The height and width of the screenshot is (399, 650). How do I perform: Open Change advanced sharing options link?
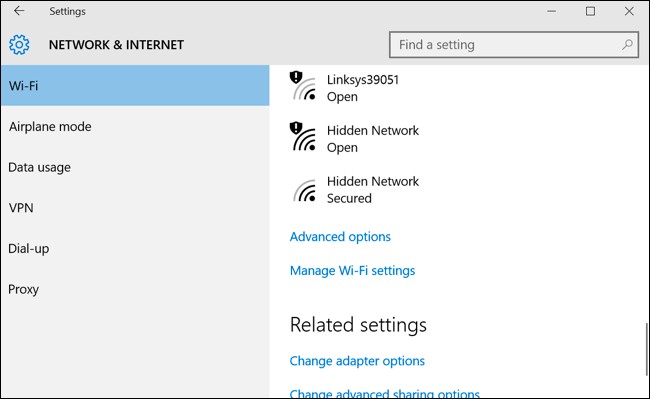[x=384, y=393]
